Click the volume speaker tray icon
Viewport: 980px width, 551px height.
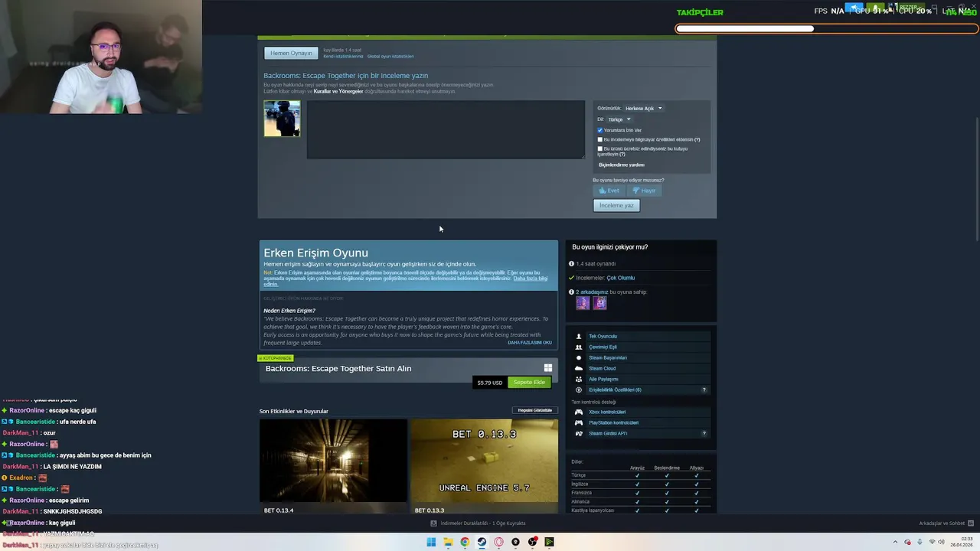tap(943, 542)
